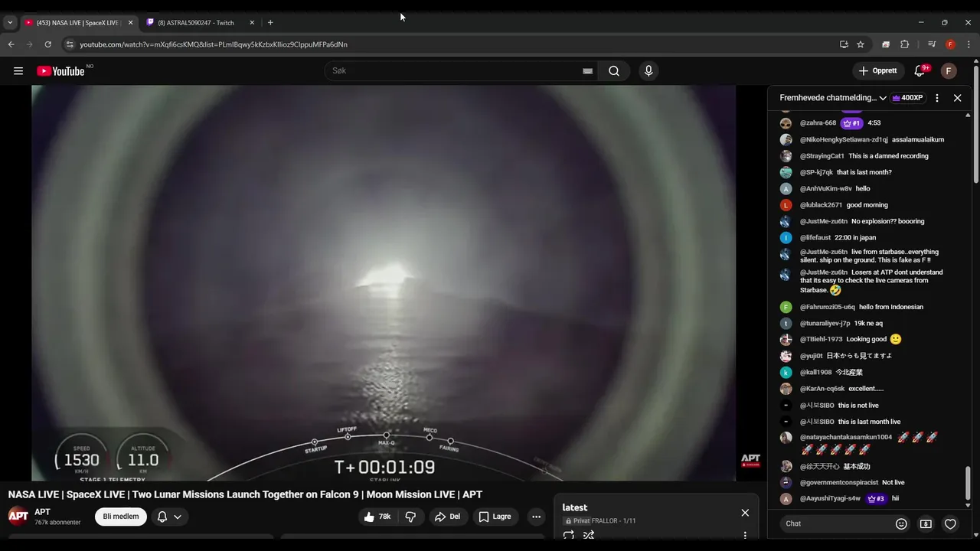Toggle playlist shuffle icon

tap(589, 535)
